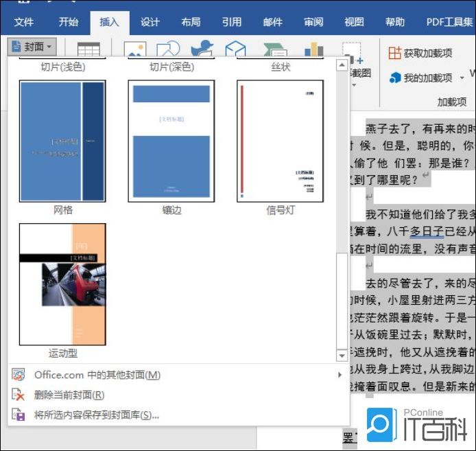
Task: Click the gallery scroll down arrow
Action: (x=342, y=356)
